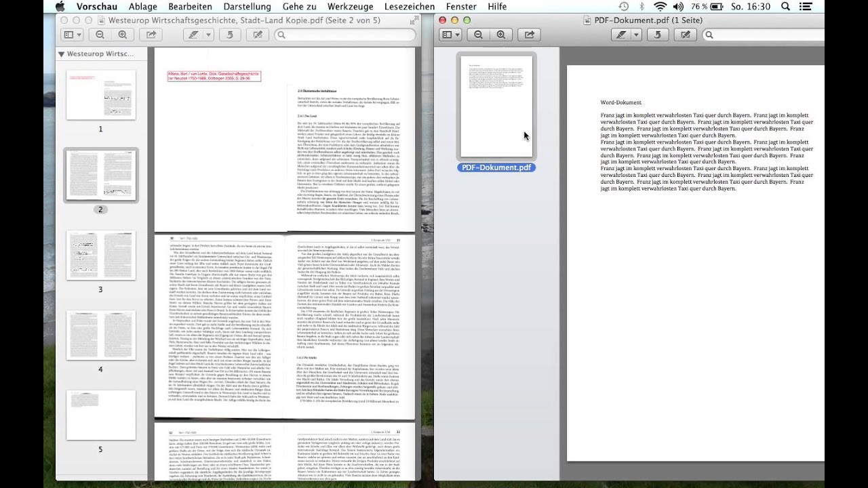
Task: Click the 2.4.1 Das Land heading
Action: click(x=307, y=116)
